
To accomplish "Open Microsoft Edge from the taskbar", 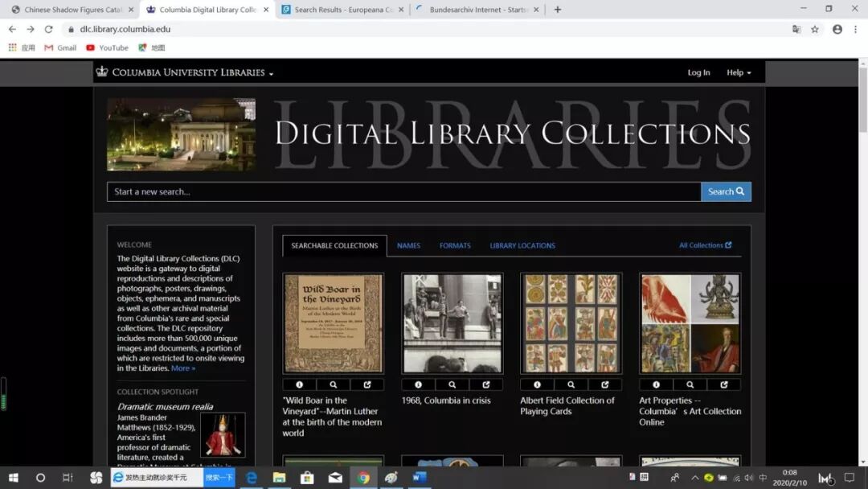I will click(x=252, y=478).
